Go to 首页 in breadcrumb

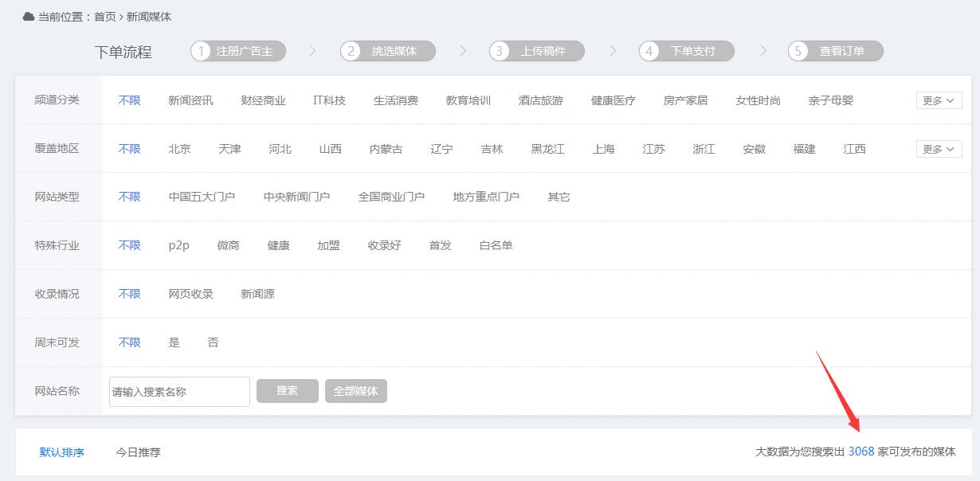click(104, 17)
